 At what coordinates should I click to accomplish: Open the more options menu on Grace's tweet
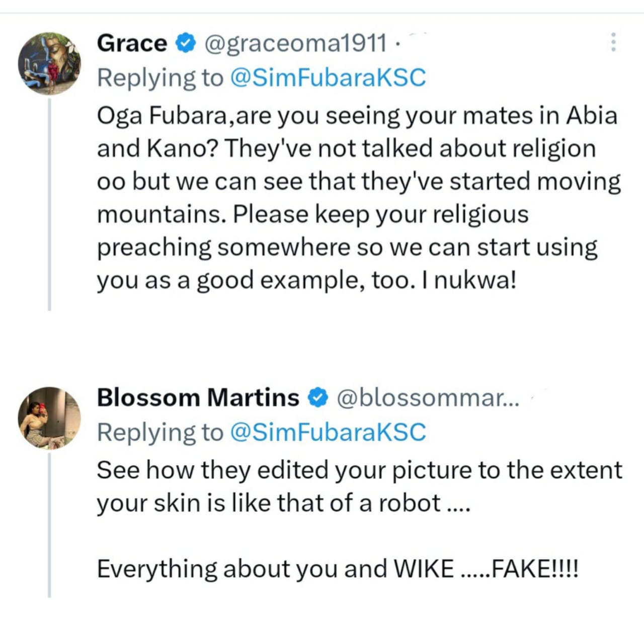coord(613,42)
